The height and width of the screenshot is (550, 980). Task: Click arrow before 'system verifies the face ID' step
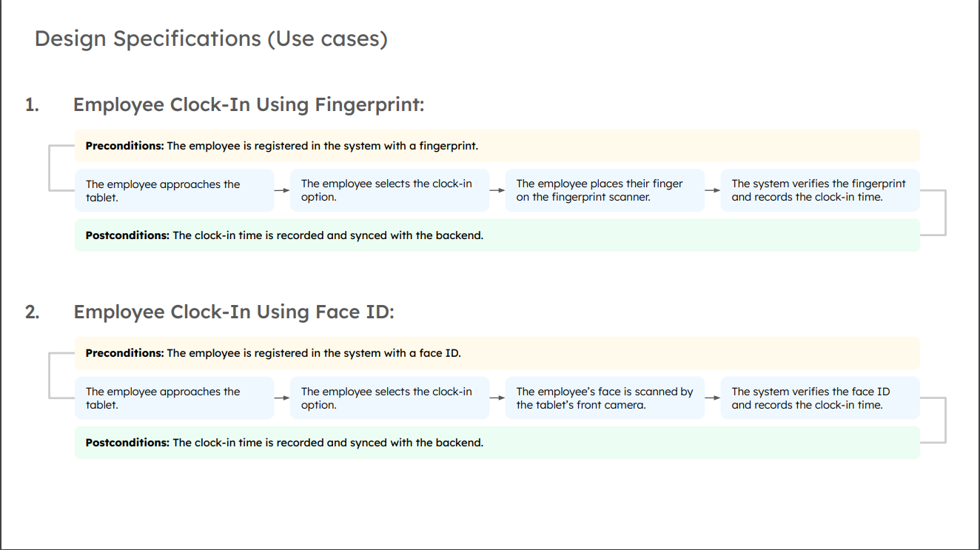(x=712, y=398)
